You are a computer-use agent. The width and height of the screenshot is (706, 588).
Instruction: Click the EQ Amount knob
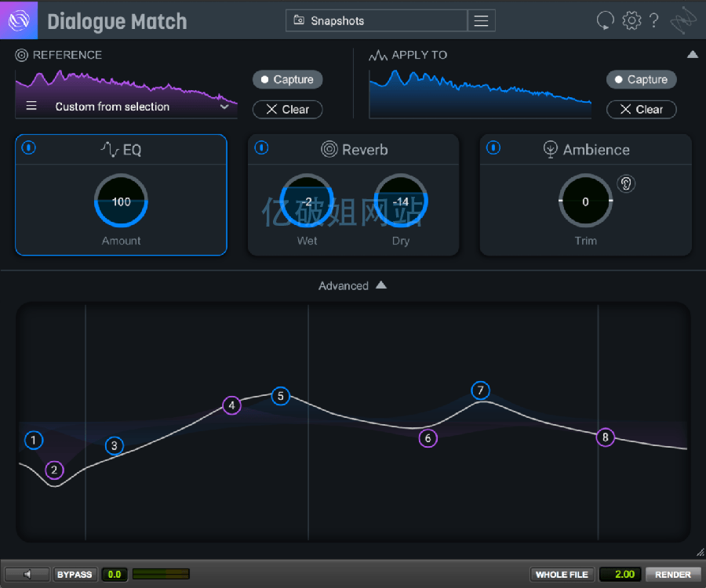pos(121,201)
